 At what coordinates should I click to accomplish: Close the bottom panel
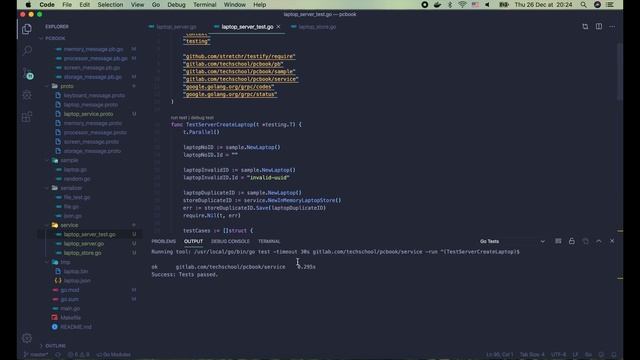[612, 241]
